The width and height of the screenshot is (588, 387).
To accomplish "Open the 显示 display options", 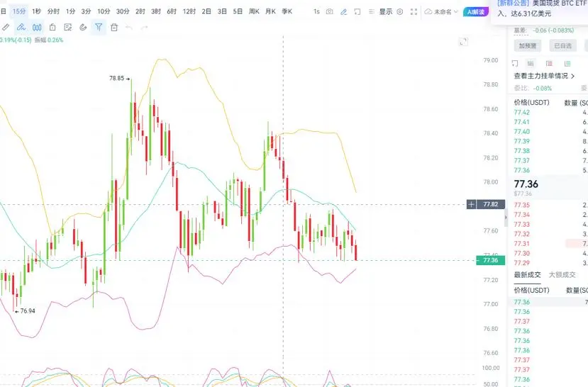I will coord(386,11).
